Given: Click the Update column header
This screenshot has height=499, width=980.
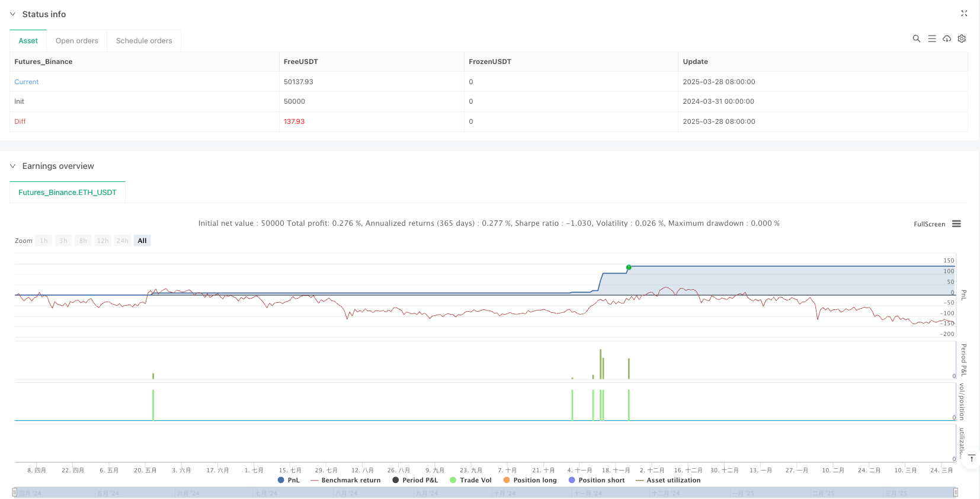Looking at the screenshot, I should click(696, 62).
